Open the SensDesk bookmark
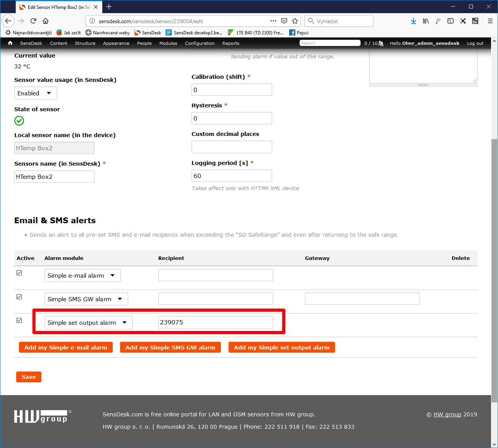Screen dimensions: 498x448 pos(147,32)
